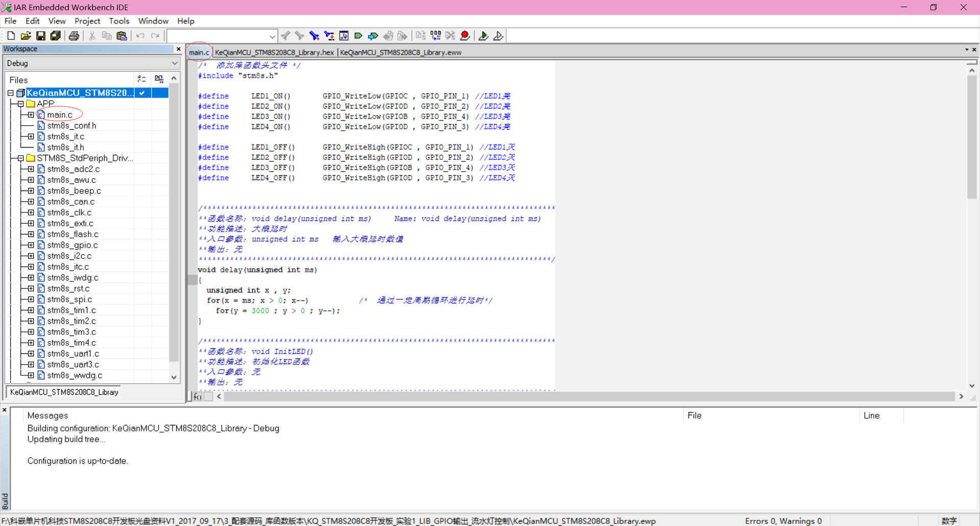Collapse the STM8S_StdPeriph_Driv folder
The width and height of the screenshot is (980, 526).
20,158
